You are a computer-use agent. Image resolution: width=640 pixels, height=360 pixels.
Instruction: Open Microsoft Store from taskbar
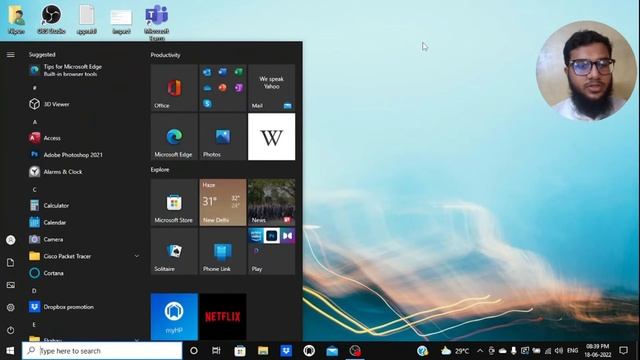click(x=240, y=351)
